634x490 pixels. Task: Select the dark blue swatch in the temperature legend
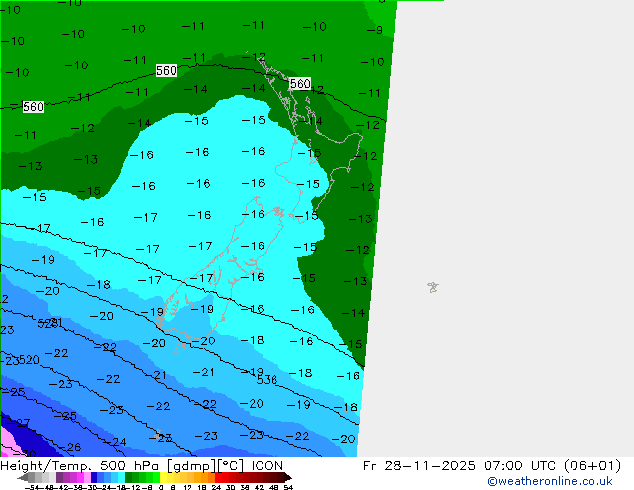pyautogui.click(x=94, y=477)
